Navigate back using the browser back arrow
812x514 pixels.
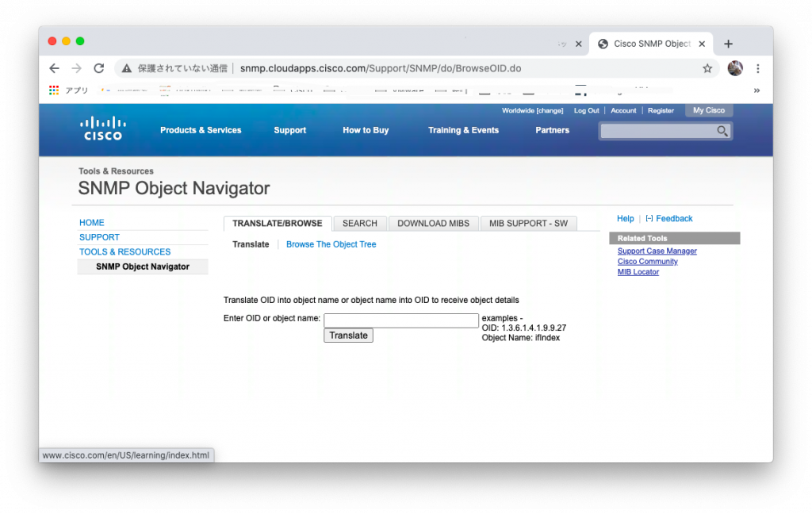[x=53, y=68]
